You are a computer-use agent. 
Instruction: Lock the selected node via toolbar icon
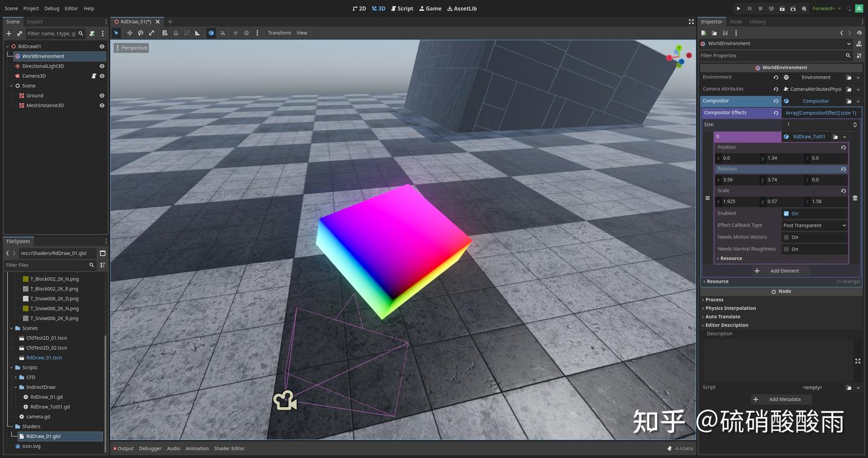[x=175, y=33]
